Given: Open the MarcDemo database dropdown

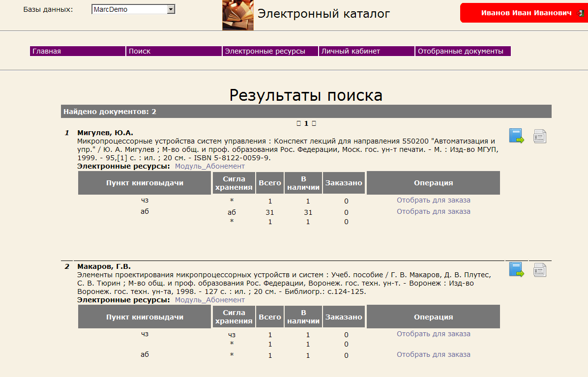Looking at the screenshot, I should coord(133,9).
